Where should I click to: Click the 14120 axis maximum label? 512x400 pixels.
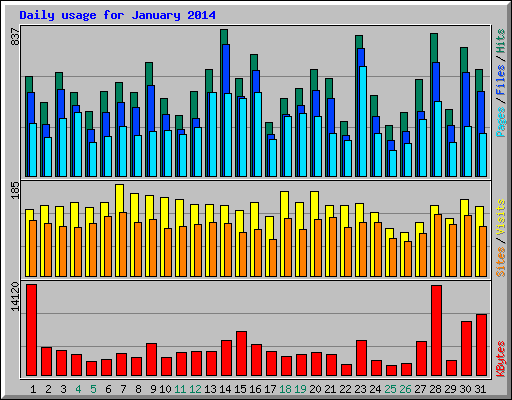[16, 297]
